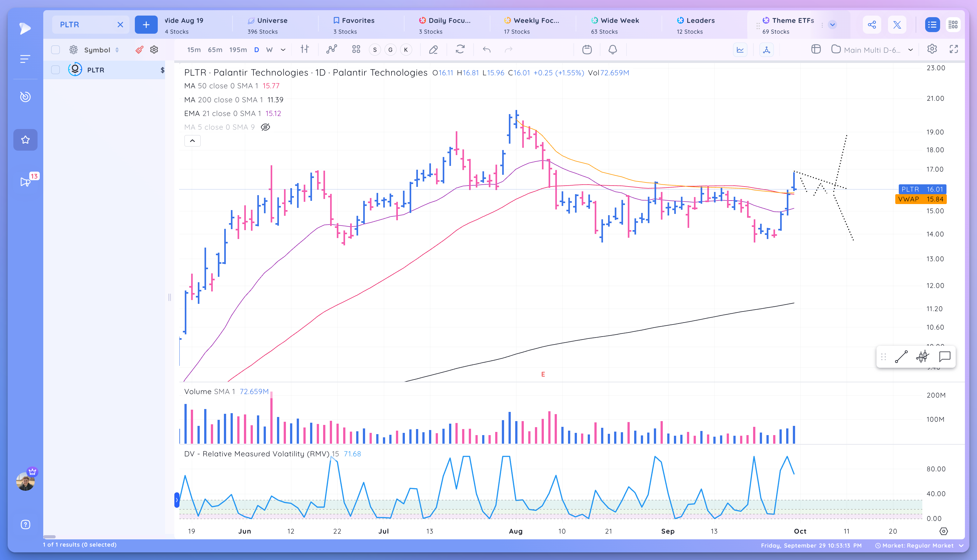Expand the RMV panel side arrow
The width and height of the screenshot is (977, 560).
pyautogui.click(x=177, y=500)
